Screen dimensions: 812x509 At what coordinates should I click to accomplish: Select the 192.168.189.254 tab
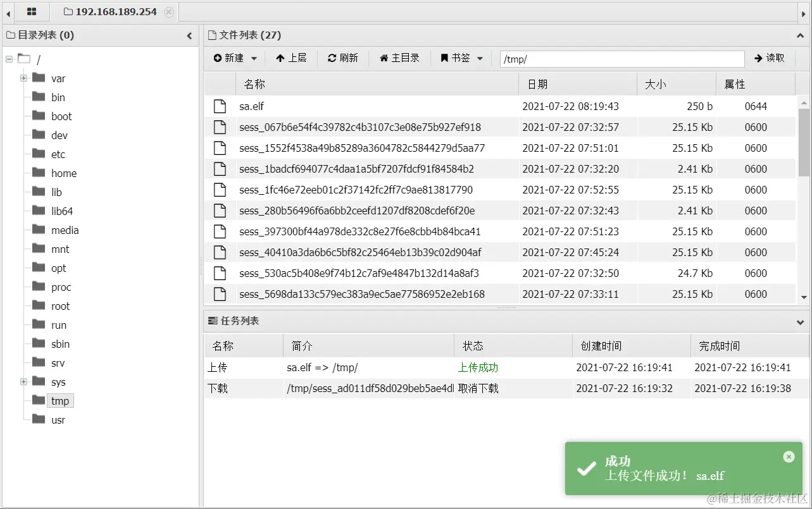pos(116,12)
